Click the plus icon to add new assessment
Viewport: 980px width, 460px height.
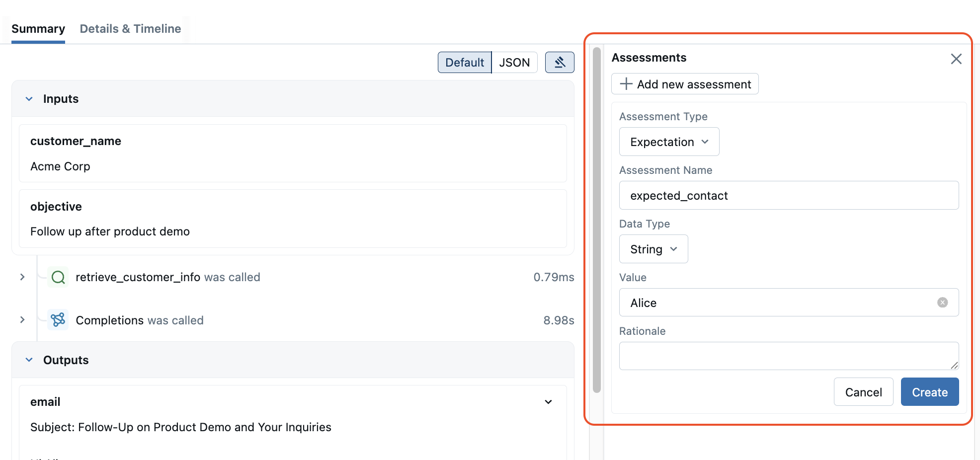pyautogui.click(x=625, y=83)
